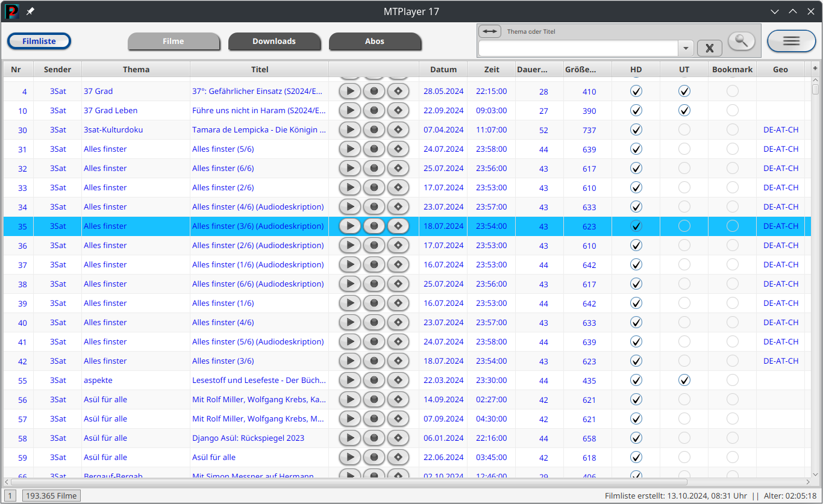
Task: Select the Tamara de Lempicka title cell
Action: point(259,130)
